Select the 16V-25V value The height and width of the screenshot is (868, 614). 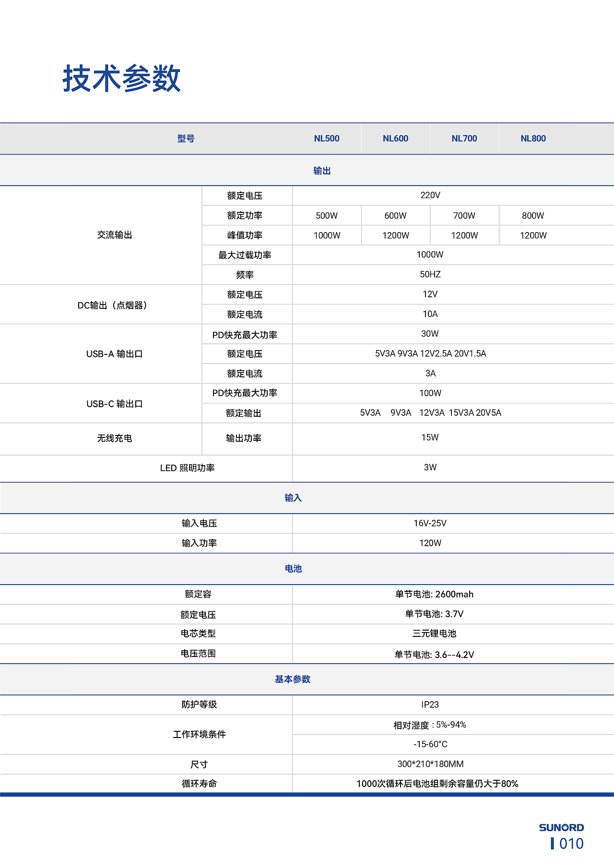tap(430, 523)
